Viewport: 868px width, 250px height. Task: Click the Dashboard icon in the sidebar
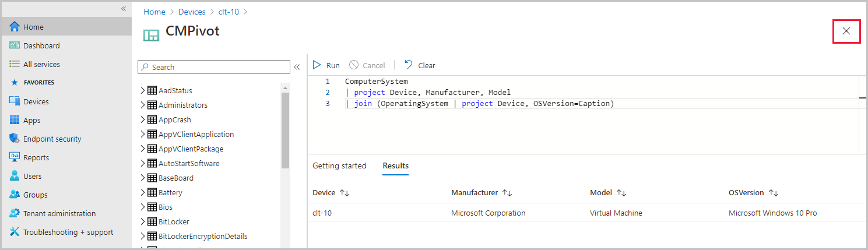click(x=15, y=45)
